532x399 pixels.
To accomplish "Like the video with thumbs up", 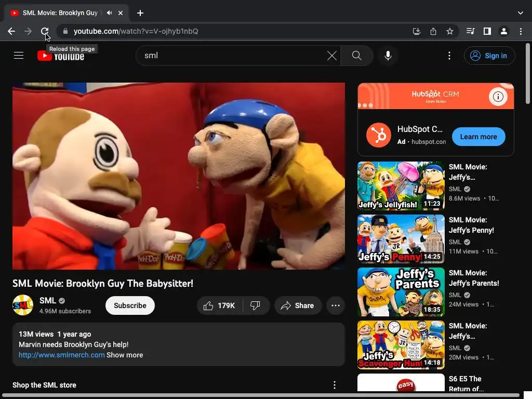I will click(220, 305).
